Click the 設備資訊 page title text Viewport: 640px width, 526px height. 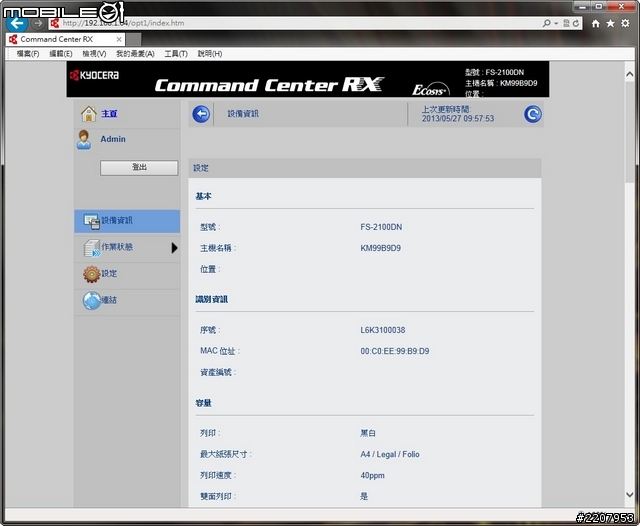tap(243, 114)
